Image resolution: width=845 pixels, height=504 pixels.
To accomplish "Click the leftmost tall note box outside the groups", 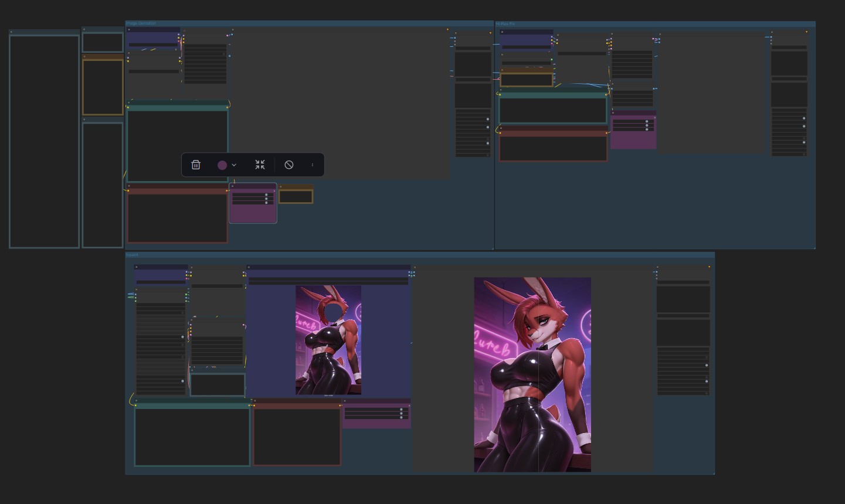I will coord(44,141).
